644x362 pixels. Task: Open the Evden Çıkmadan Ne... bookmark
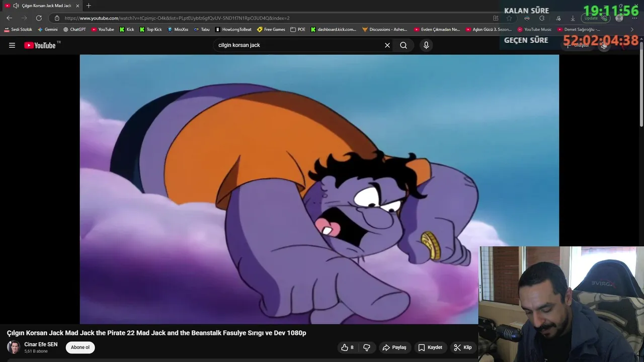(437, 30)
